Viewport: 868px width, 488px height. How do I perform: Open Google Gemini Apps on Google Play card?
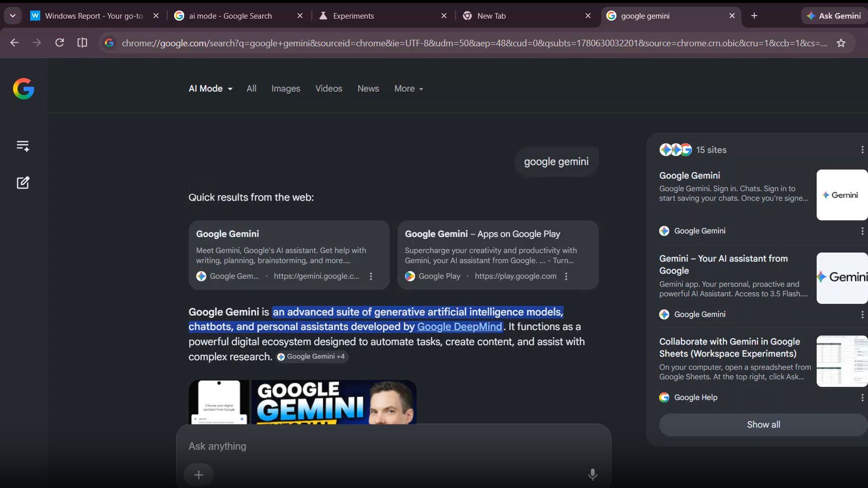(498, 255)
